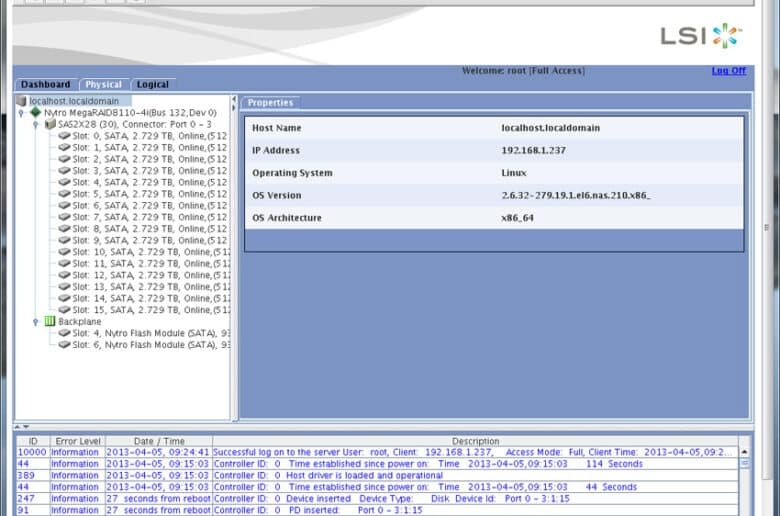Select event log row with ID 10000

pyautogui.click(x=377, y=452)
